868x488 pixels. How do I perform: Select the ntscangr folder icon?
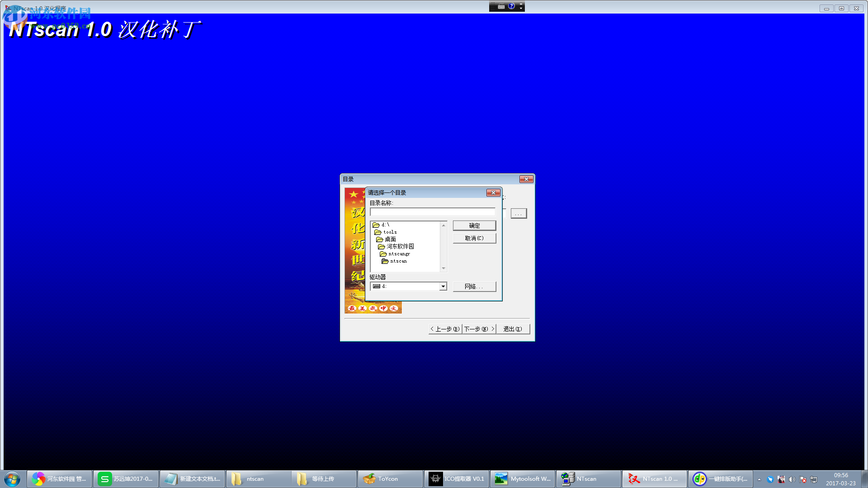click(x=383, y=254)
